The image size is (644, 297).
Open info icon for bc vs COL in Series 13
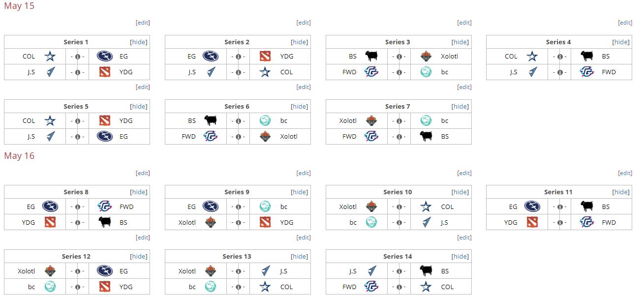point(238,287)
